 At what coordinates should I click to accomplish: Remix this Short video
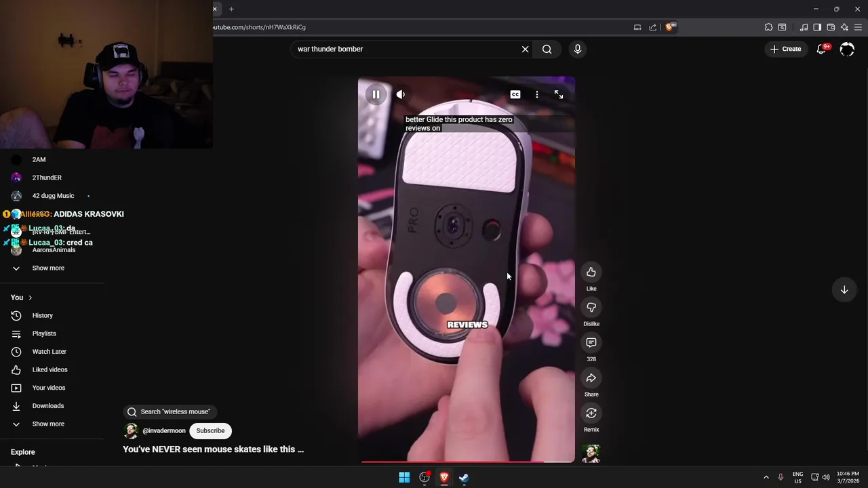591,413
